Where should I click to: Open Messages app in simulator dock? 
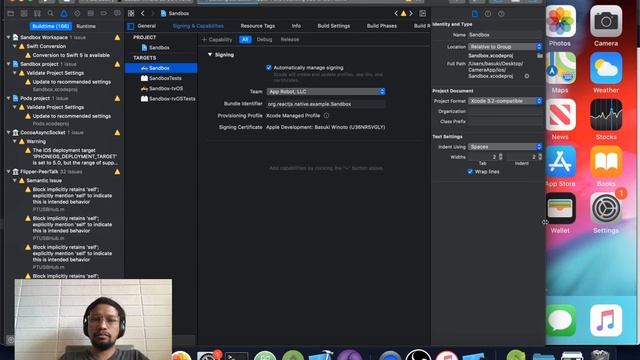[561, 320]
